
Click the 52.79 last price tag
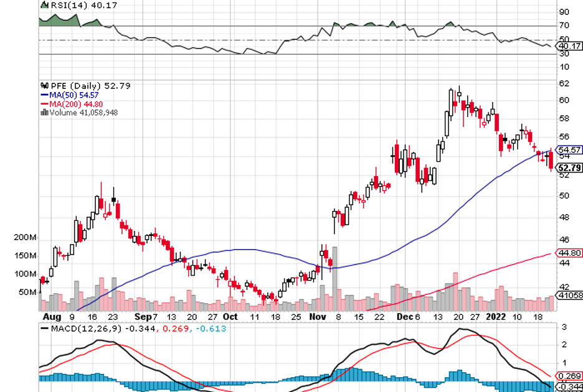pos(569,168)
